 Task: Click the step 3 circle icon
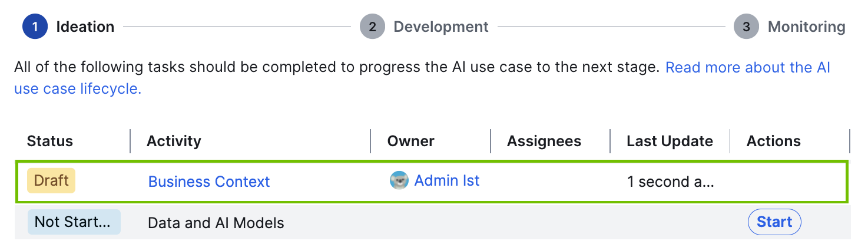click(746, 27)
